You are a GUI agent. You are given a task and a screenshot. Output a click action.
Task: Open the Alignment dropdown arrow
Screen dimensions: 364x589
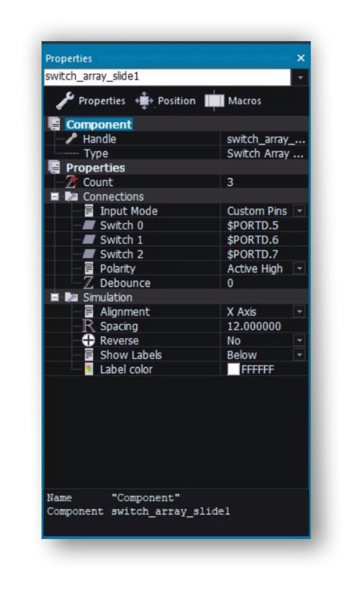tap(299, 312)
